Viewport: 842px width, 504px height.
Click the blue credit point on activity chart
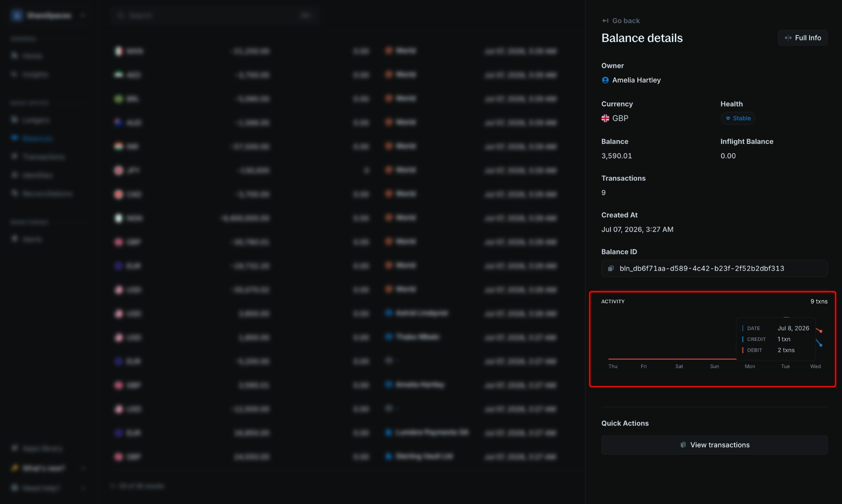click(x=821, y=345)
